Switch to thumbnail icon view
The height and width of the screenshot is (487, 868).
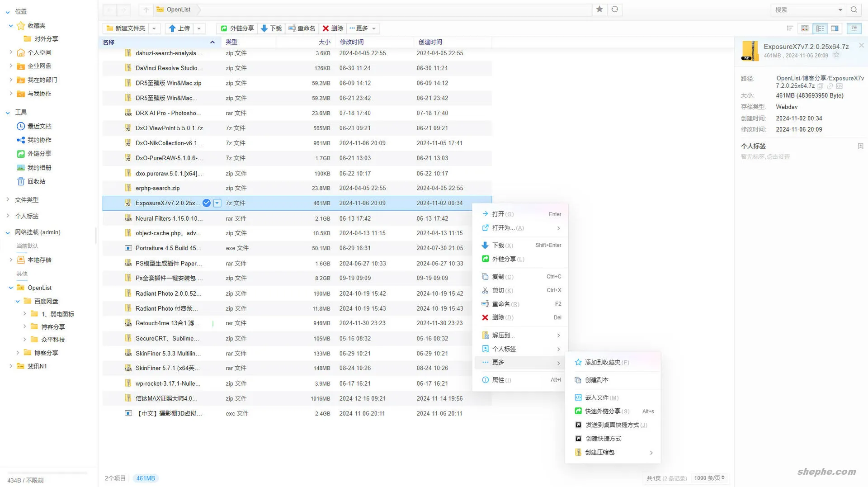point(805,28)
